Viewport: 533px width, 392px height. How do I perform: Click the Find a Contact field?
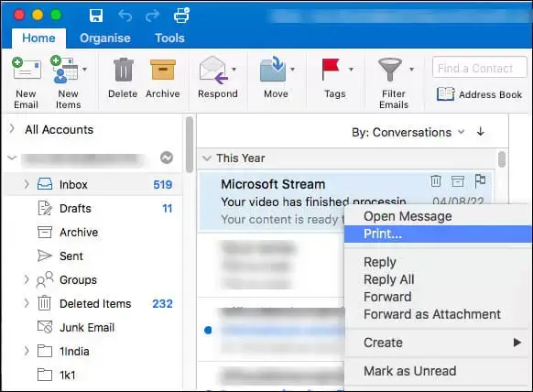tap(479, 68)
